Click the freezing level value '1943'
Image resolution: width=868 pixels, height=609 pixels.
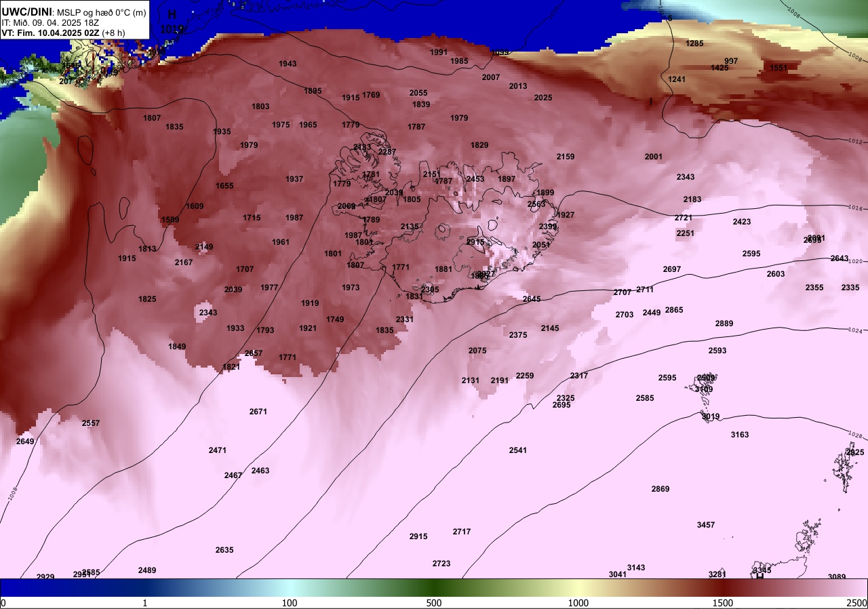288,64
